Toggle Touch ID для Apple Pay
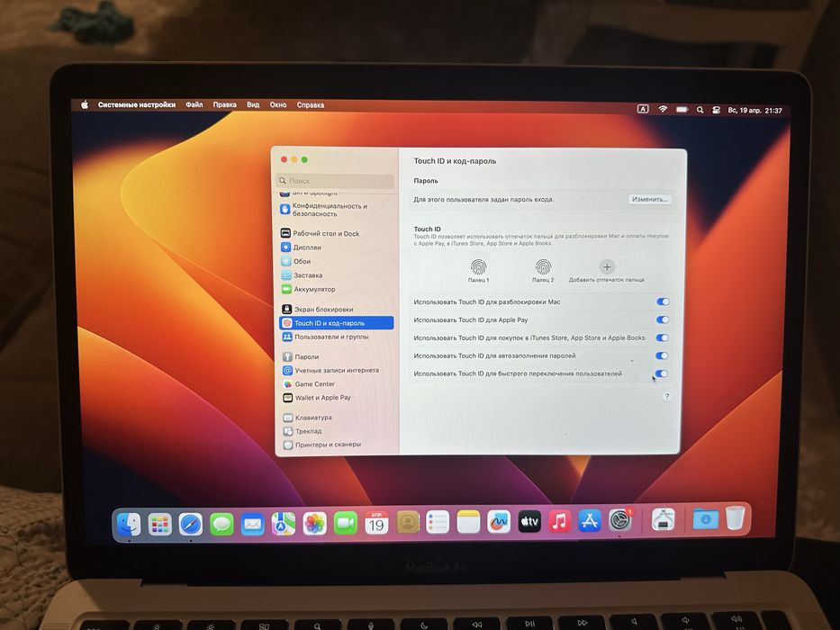This screenshot has width=840, height=630. click(x=663, y=319)
